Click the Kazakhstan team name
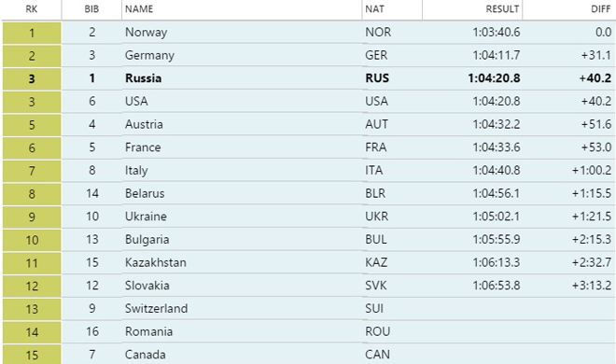This screenshot has height=364, width=616. point(156,262)
